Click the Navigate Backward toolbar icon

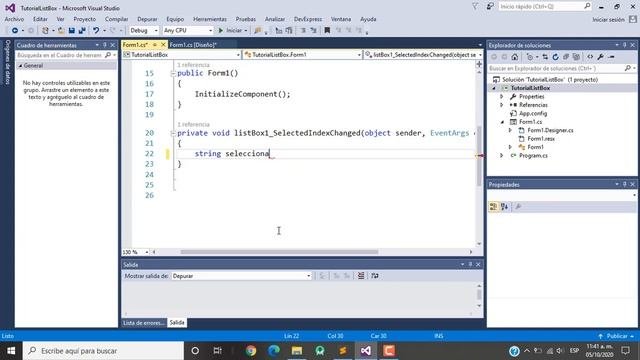(15, 31)
